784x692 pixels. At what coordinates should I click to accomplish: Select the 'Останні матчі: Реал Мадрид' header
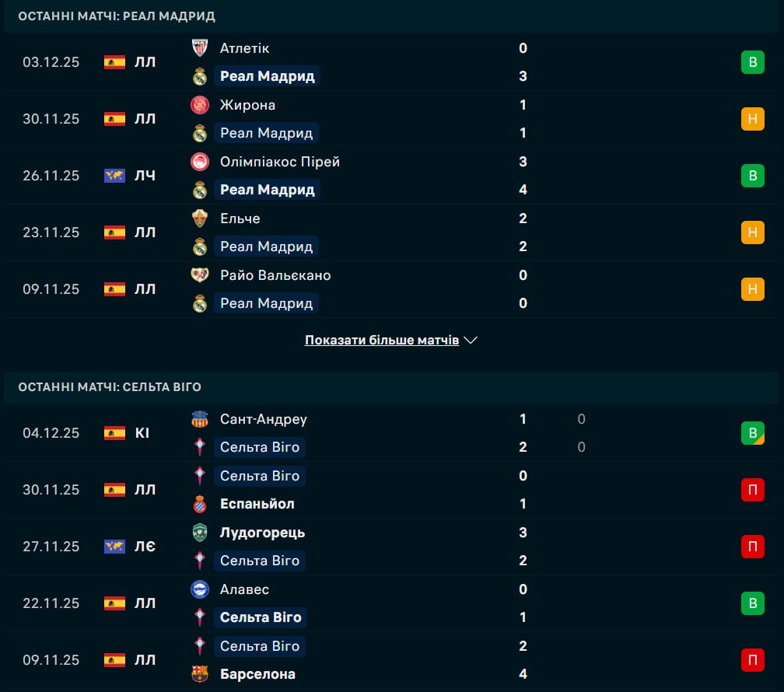click(x=117, y=16)
